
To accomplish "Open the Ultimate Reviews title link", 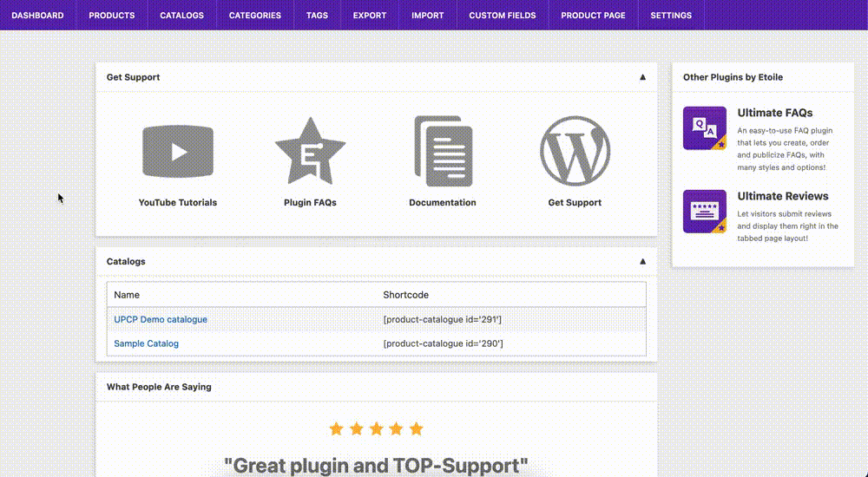I will pyautogui.click(x=783, y=196).
